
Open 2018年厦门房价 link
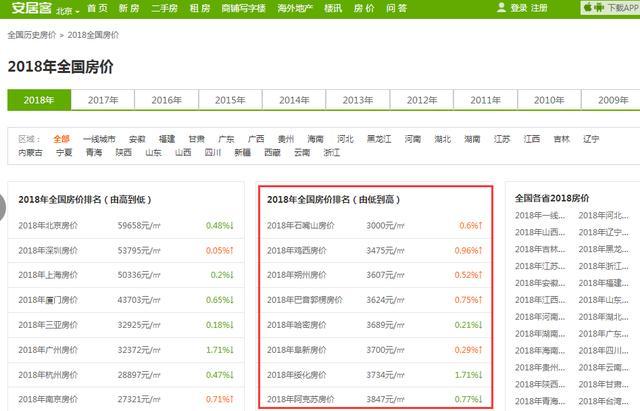click(48, 300)
